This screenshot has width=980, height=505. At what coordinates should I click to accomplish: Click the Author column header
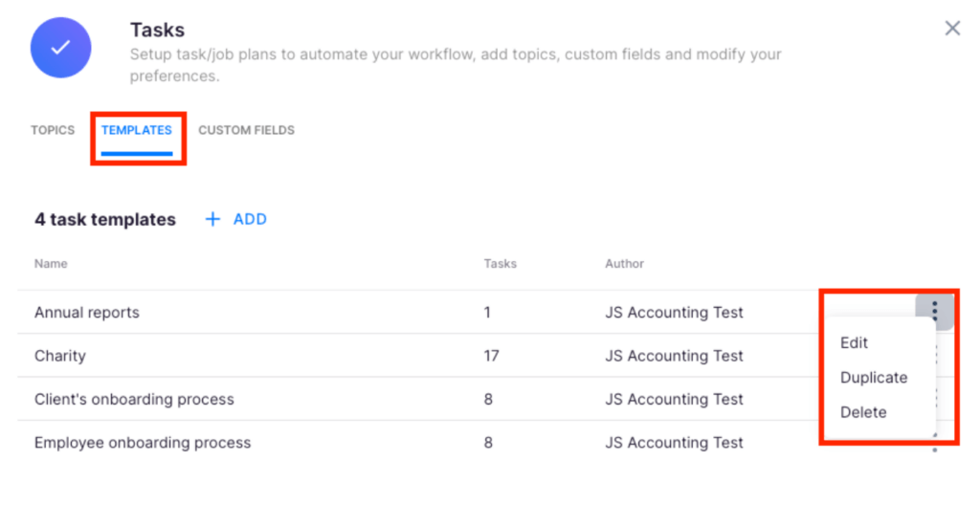coord(624,263)
